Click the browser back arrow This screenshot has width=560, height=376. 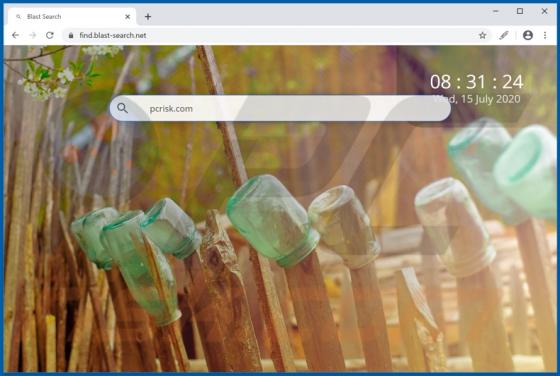coord(15,35)
